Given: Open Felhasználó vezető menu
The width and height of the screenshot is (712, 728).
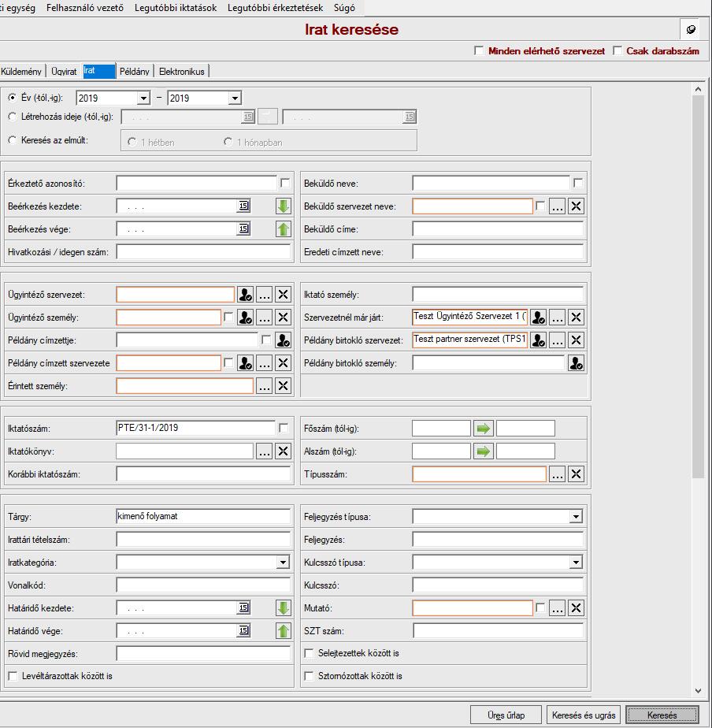Looking at the screenshot, I should pos(85,8).
